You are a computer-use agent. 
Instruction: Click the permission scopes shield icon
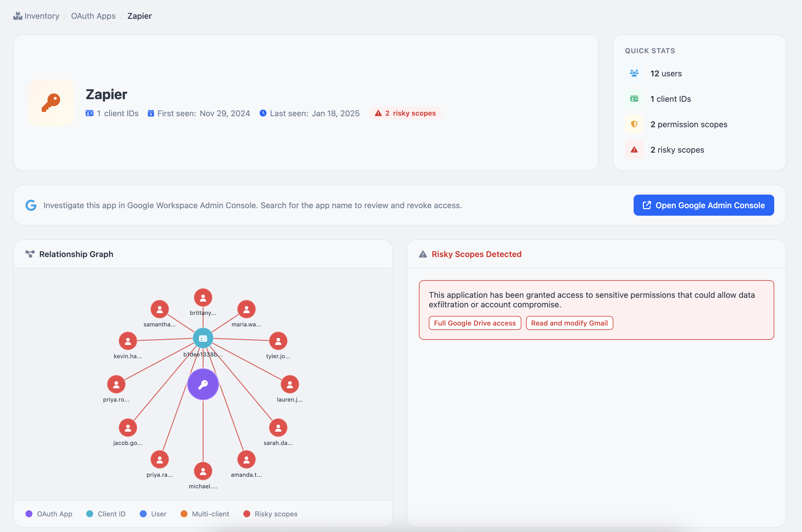(x=634, y=124)
